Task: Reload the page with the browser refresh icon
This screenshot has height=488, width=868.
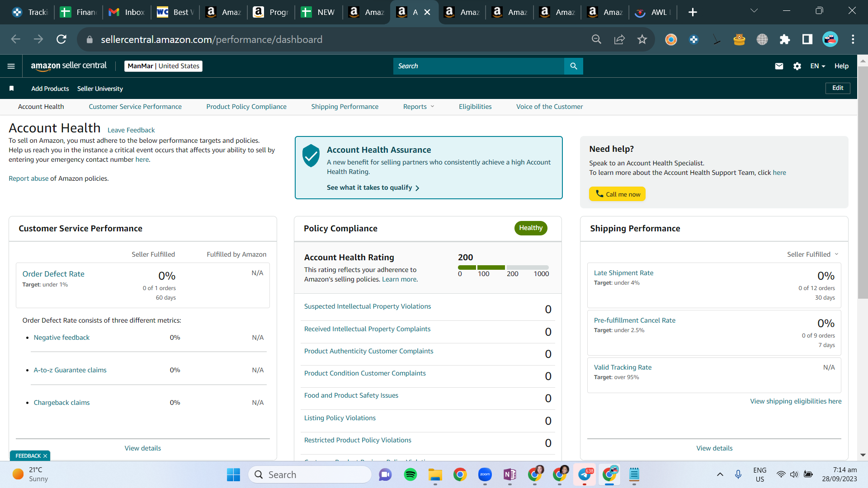Action: (x=61, y=39)
